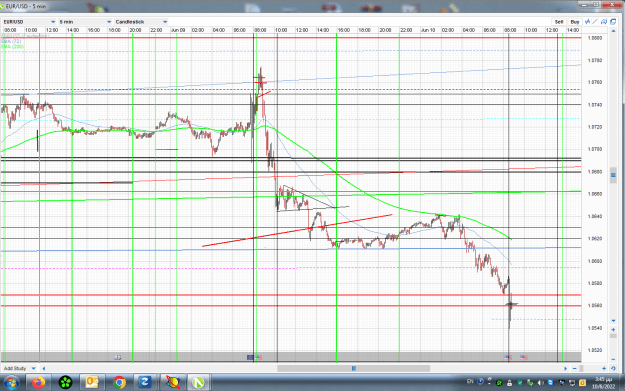Open the chart studies zigzag icon
The width and height of the screenshot is (625, 391).
pyautogui.click(x=588, y=22)
